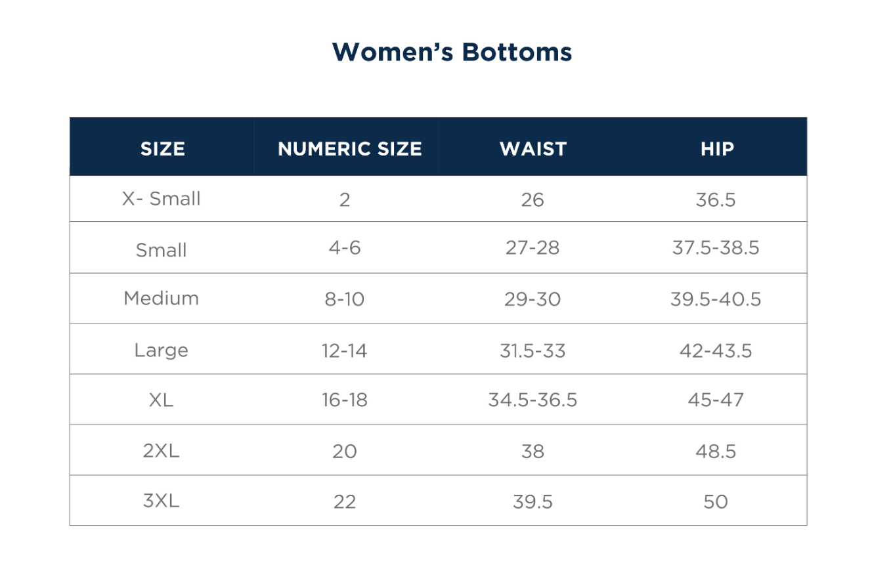893x588 pixels.
Task: Select the XL size label
Action: (162, 400)
